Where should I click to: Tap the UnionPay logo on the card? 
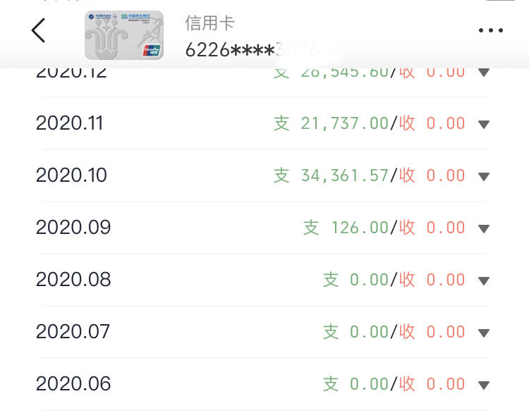[152, 50]
